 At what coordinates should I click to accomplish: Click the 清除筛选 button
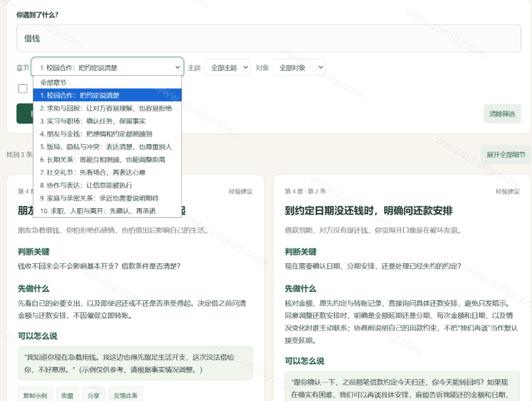[502, 114]
